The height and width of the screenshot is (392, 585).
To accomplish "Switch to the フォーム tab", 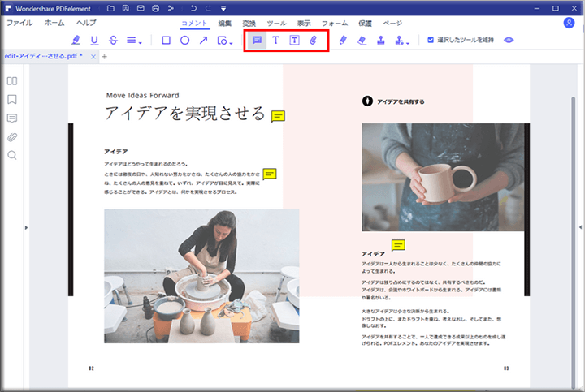I will coord(335,23).
